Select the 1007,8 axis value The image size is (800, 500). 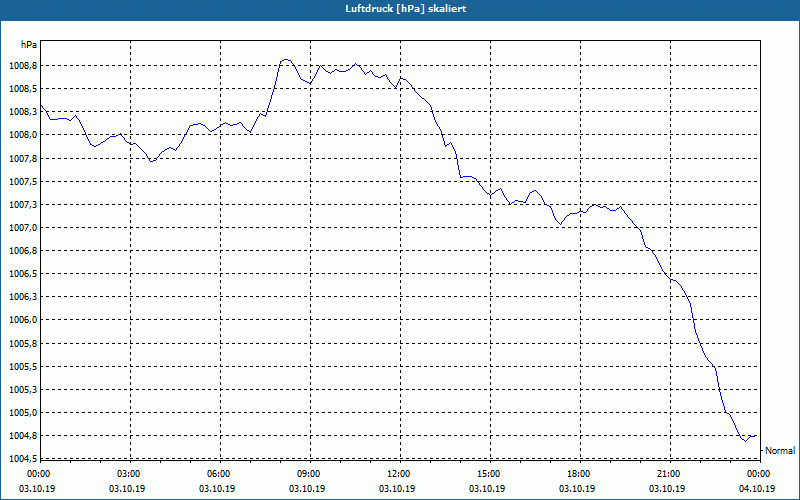[x=23, y=159]
